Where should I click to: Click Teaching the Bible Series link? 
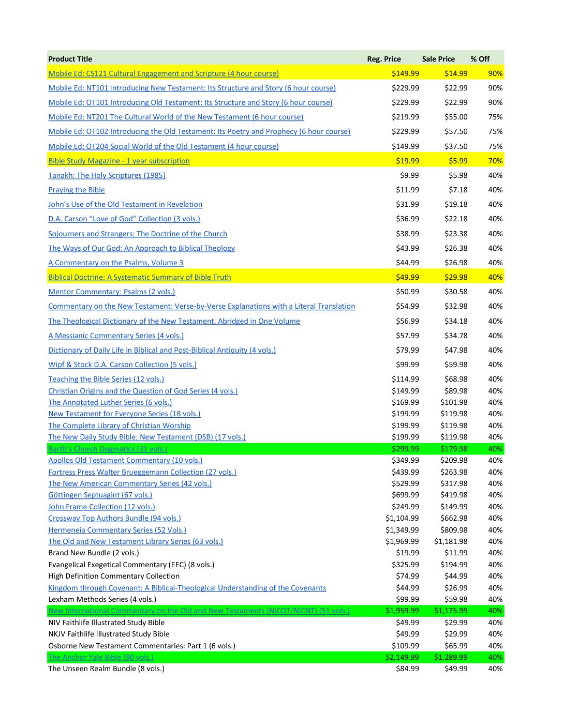pyautogui.click(x=106, y=379)
